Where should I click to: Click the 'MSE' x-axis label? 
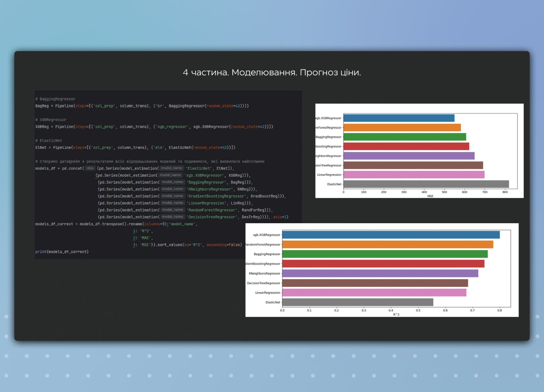pos(430,196)
